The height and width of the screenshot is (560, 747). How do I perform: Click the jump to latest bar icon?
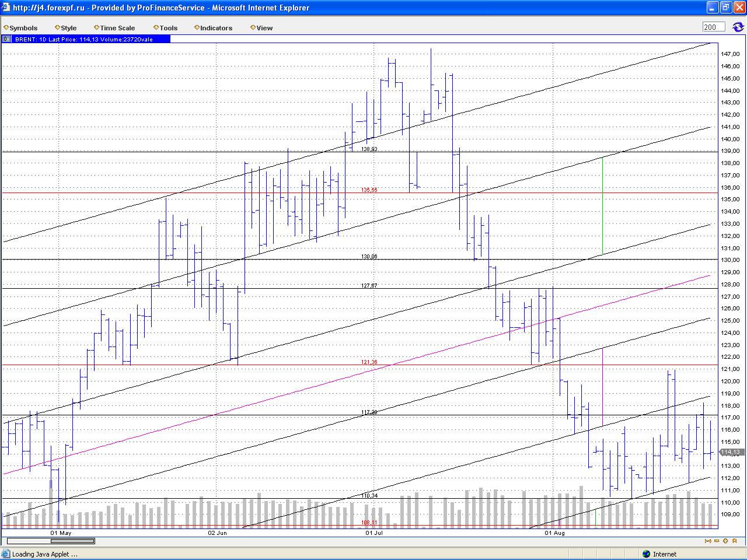(734, 541)
